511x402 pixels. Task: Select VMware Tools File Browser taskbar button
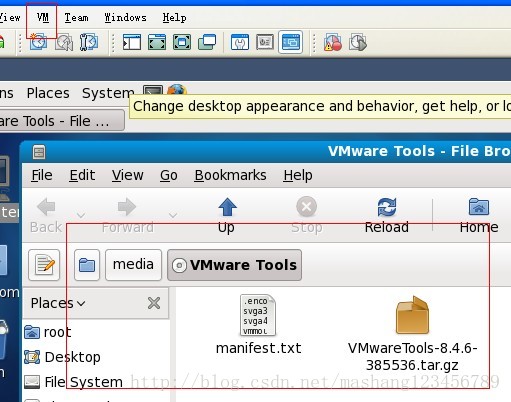click(62, 121)
